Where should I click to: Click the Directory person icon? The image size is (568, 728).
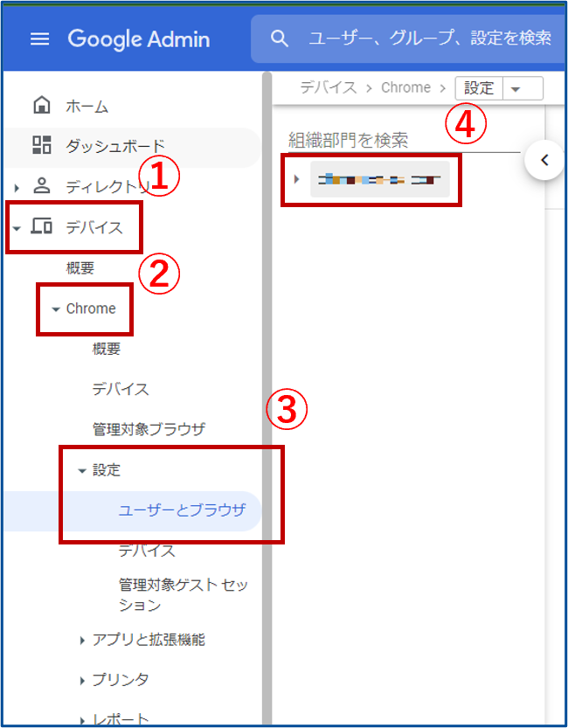point(42,185)
